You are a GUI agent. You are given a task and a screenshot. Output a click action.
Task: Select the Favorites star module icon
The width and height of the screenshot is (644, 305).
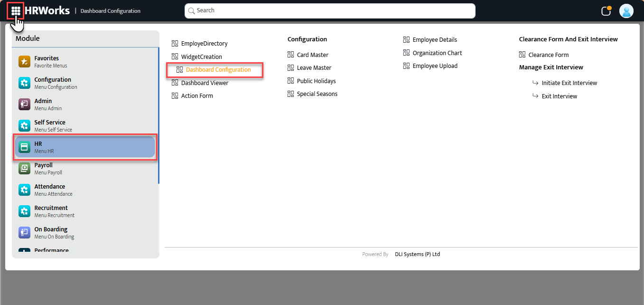click(24, 62)
